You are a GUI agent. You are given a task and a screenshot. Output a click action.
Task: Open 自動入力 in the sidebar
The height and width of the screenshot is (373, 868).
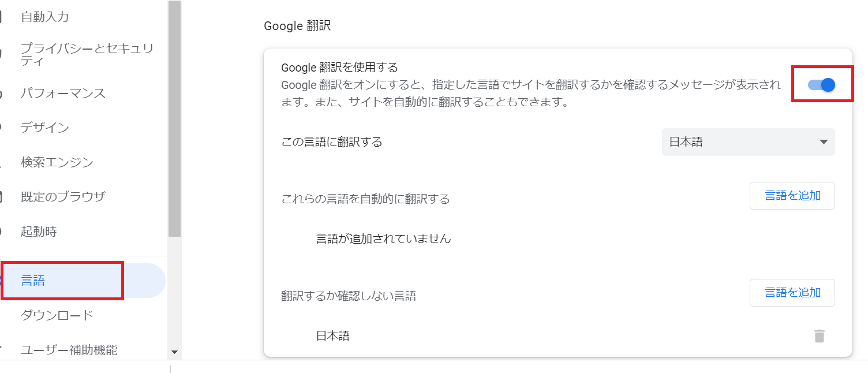tap(45, 17)
